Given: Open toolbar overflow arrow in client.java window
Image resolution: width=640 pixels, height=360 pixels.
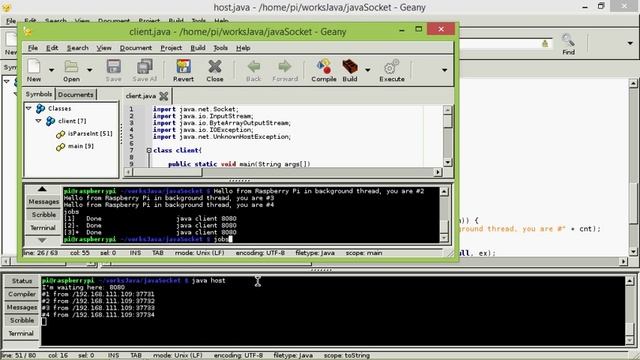Looking at the screenshot, I should (444, 70).
